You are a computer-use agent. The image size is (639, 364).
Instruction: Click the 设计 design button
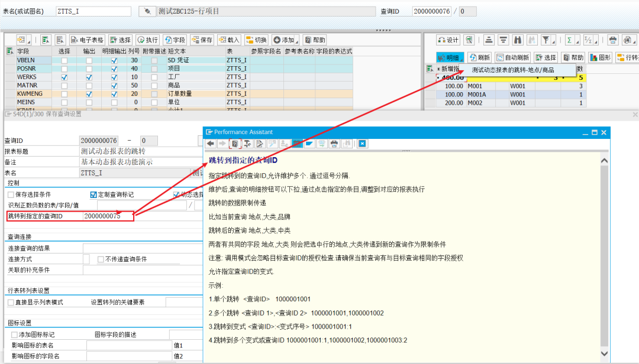448,40
